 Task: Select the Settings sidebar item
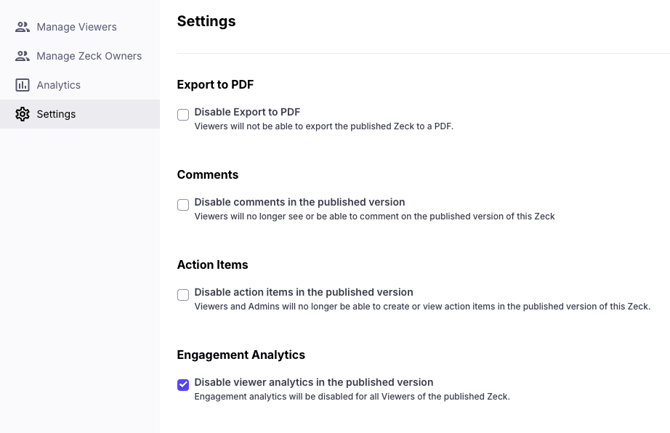56,114
